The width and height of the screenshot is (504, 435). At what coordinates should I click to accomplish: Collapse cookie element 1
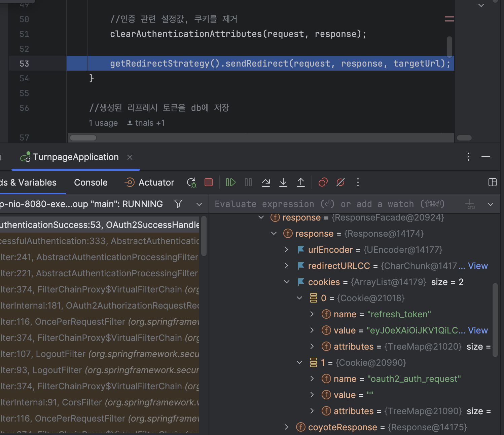tap(299, 363)
